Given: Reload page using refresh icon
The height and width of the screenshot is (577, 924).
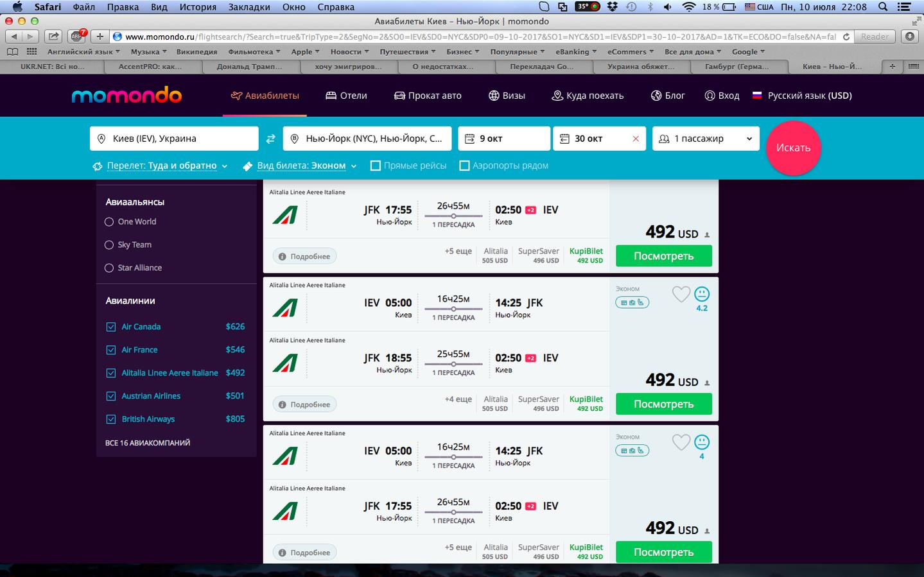Looking at the screenshot, I should [846, 37].
